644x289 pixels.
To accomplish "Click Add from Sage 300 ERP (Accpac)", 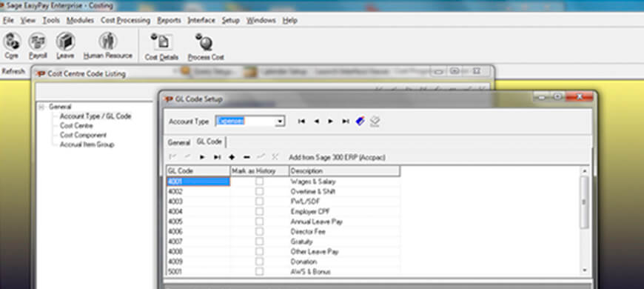I will [337, 157].
